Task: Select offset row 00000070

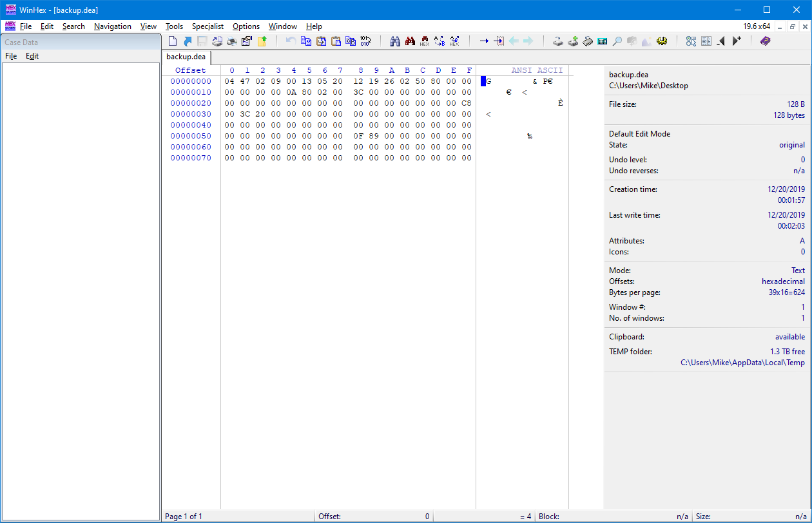Action: [191, 158]
